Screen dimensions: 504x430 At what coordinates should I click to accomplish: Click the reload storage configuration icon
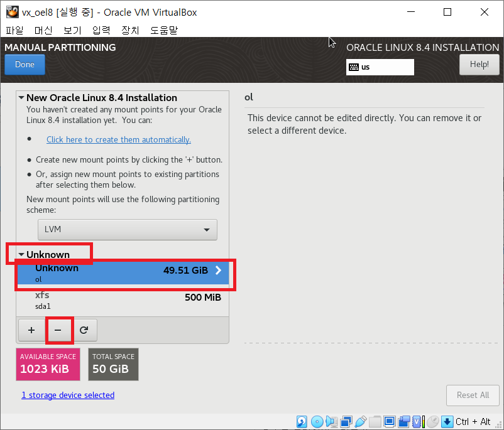click(x=84, y=330)
